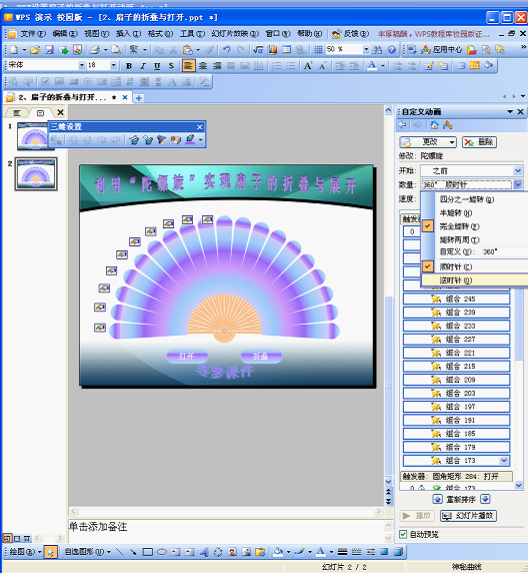
Task: Click the home icon in custom animation pane
Action: click(434, 125)
